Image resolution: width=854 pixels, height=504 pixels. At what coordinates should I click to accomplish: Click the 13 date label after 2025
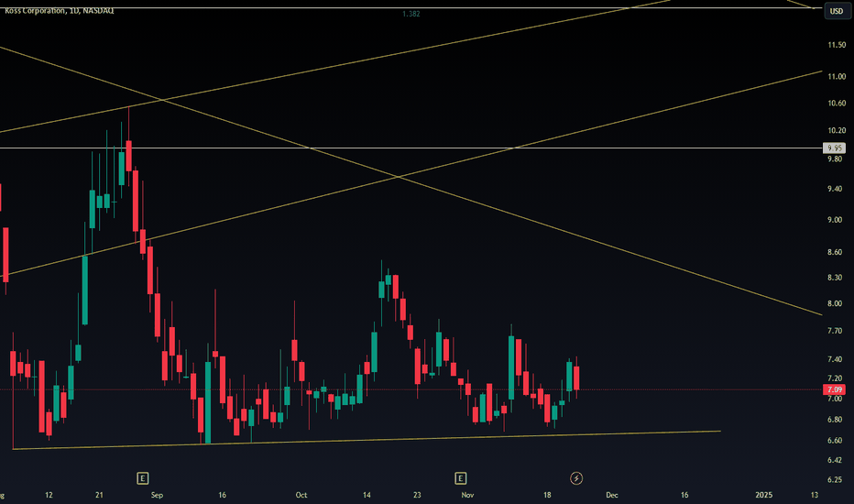coord(815,495)
